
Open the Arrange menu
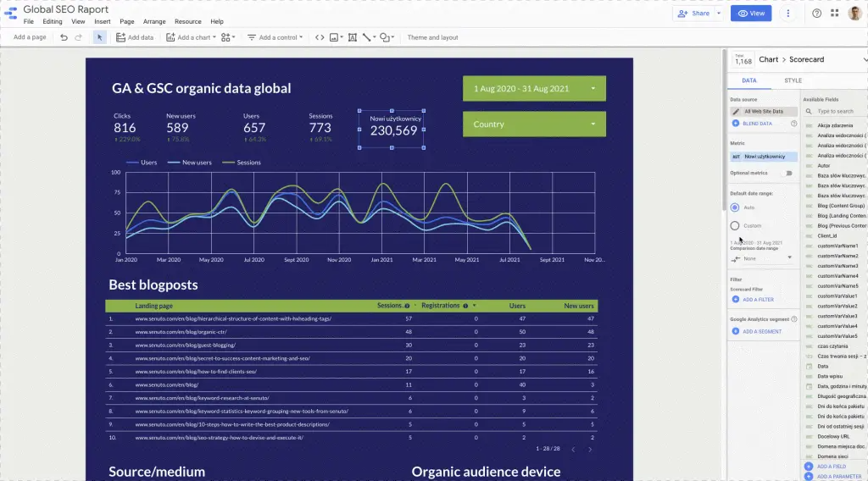point(154,21)
